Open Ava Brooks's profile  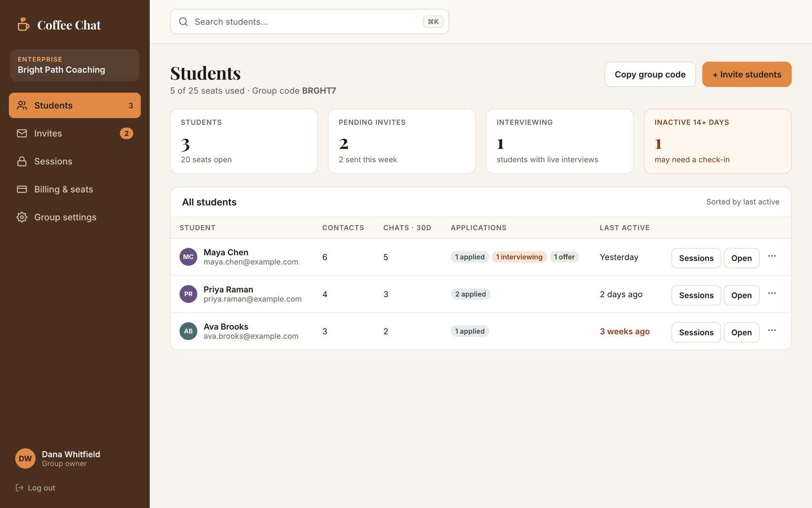(x=741, y=332)
